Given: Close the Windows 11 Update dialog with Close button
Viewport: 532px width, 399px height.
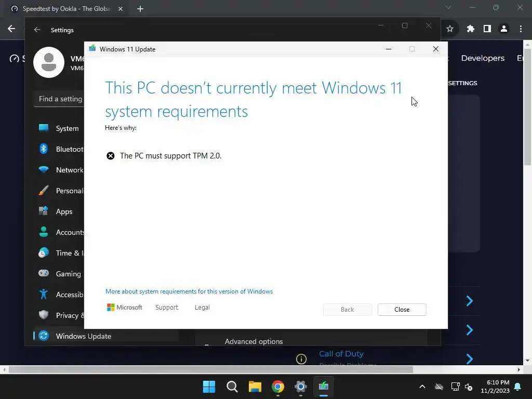Looking at the screenshot, I should (x=402, y=310).
